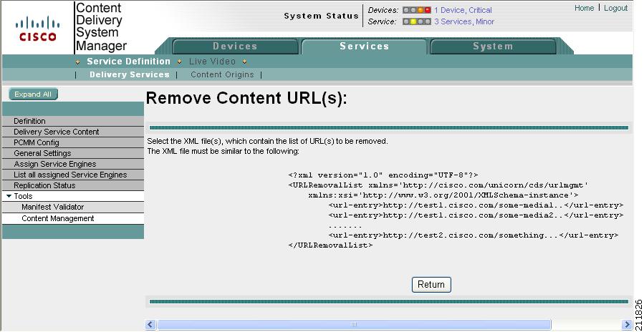Open General Settings in sidebar
Screen dimensions: 644x332
tap(73, 153)
